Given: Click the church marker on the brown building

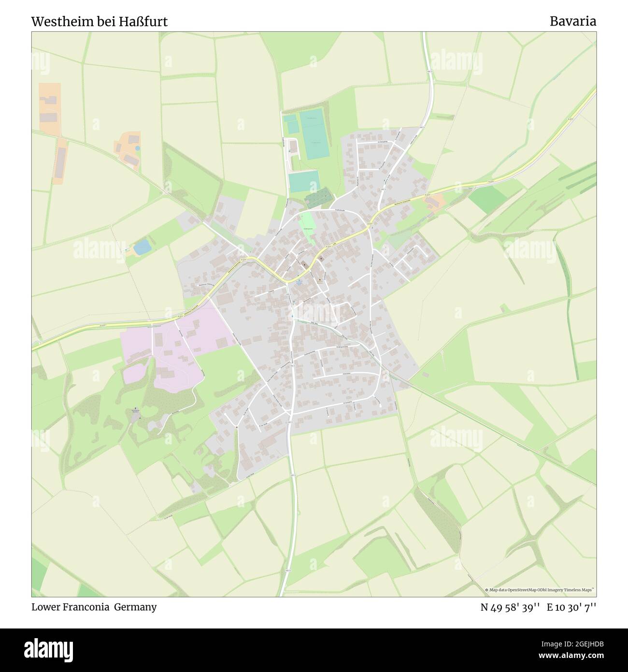Looking at the screenshot, I should (303, 264).
